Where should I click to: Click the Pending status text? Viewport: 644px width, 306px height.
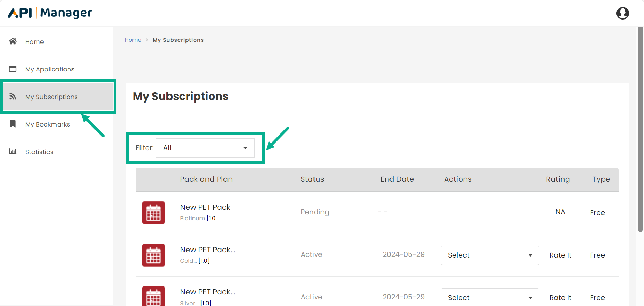pos(315,212)
